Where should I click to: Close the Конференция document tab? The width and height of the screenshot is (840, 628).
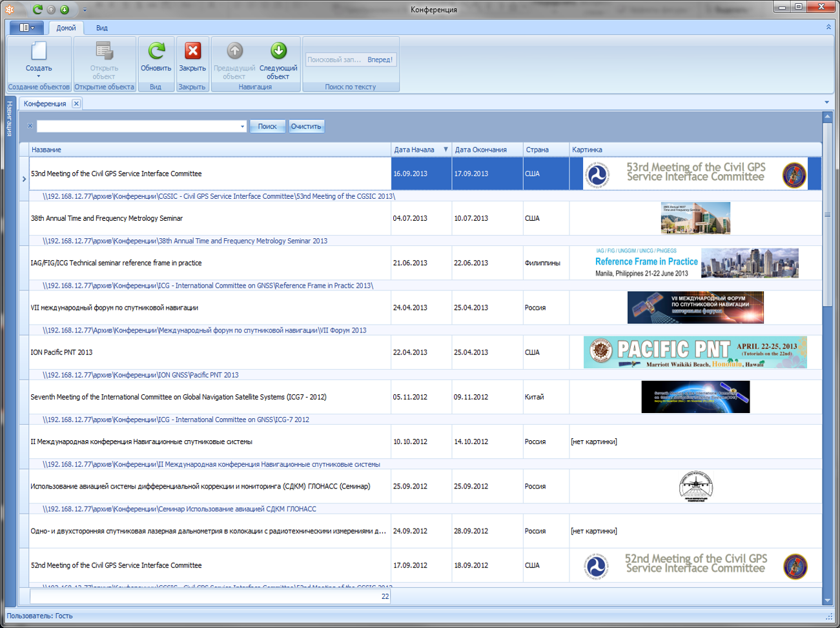click(x=76, y=103)
